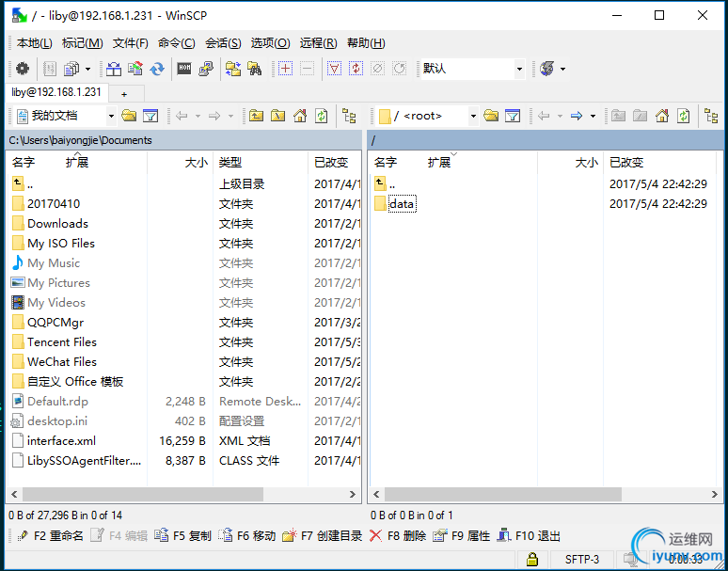Select the remote data folder
Screen dimensions: 728x571
click(x=401, y=204)
